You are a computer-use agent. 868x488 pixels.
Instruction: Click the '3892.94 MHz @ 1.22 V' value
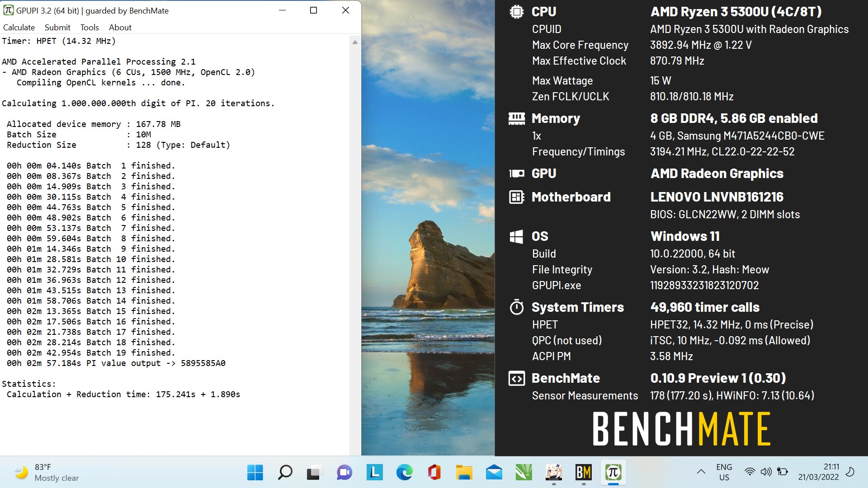[701, 45]
